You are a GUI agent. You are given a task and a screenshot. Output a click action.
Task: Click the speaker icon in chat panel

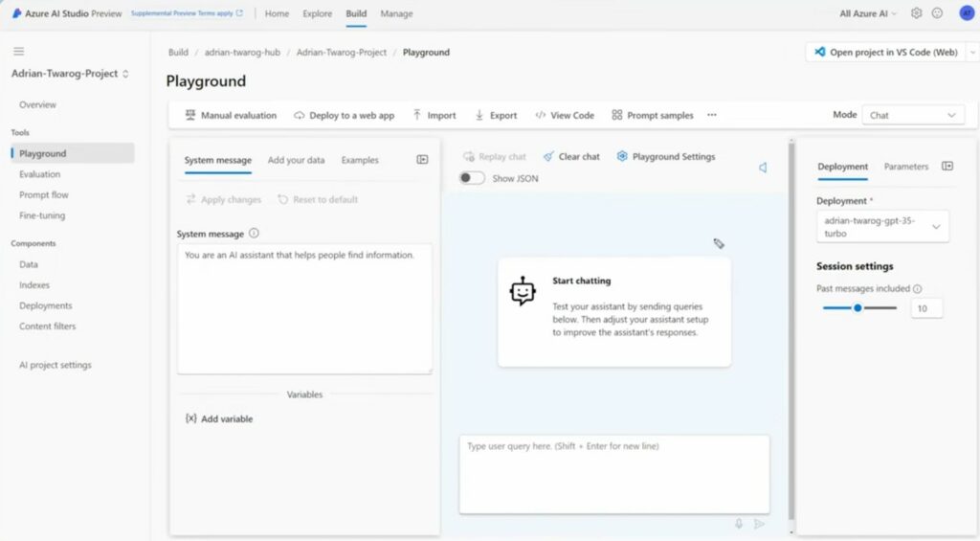click(763, 168)
